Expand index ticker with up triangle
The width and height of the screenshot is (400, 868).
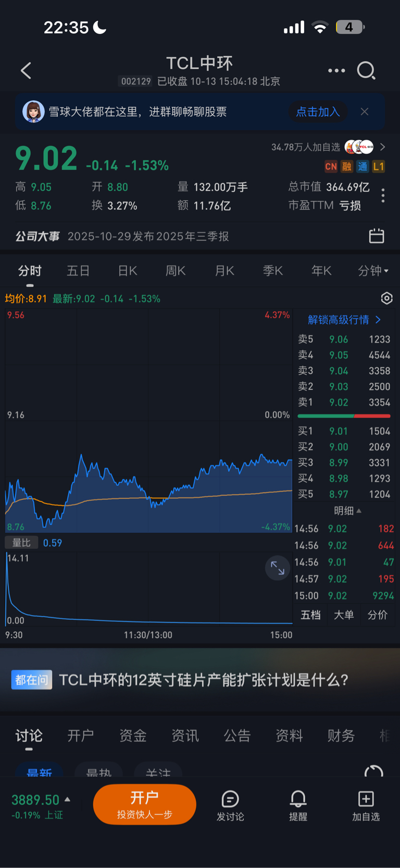point(67,799)
